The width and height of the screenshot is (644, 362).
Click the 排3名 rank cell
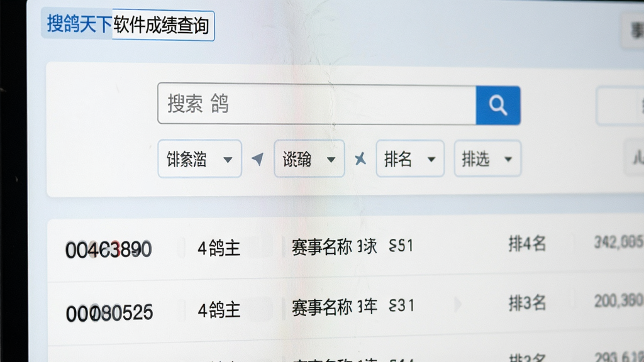[x=528, y=304]
